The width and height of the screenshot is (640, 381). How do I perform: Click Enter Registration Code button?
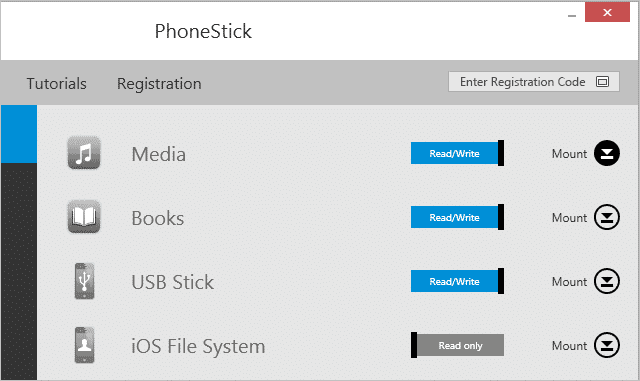pyautogui.click(x=534, y=82)
